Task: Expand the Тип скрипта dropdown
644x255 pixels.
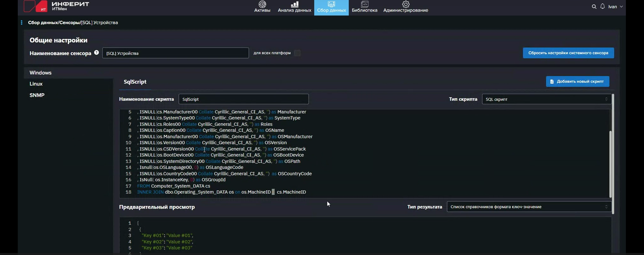Action: coord(546,99)
